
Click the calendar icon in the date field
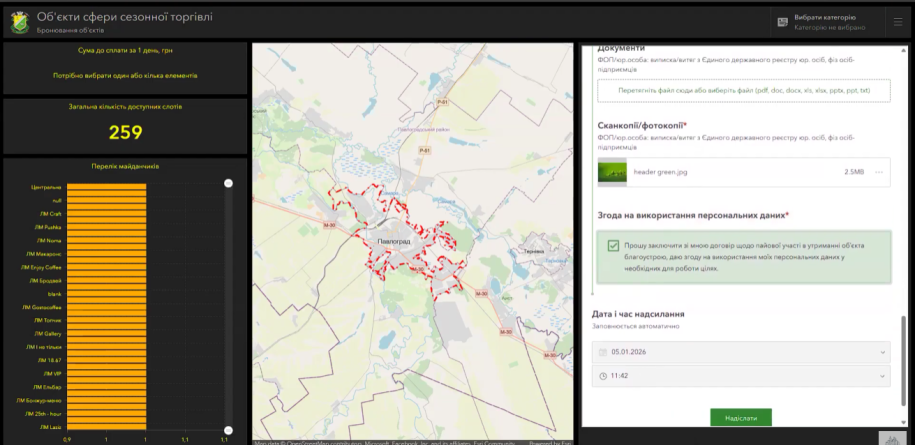pos(602,352)
